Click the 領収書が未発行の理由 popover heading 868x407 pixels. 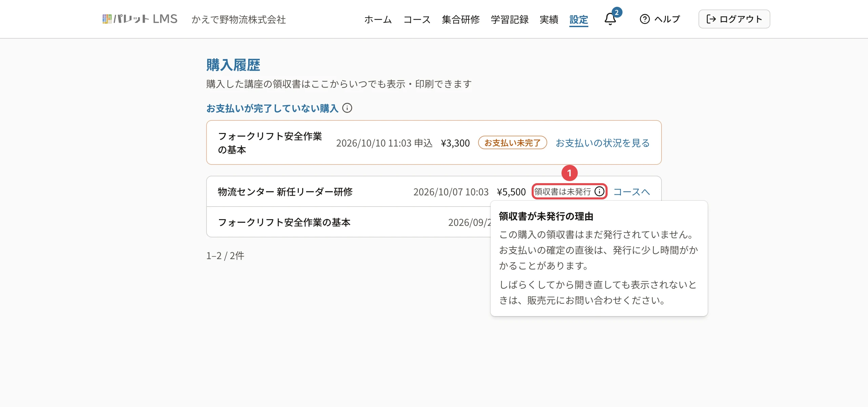[x=546, y=216]
